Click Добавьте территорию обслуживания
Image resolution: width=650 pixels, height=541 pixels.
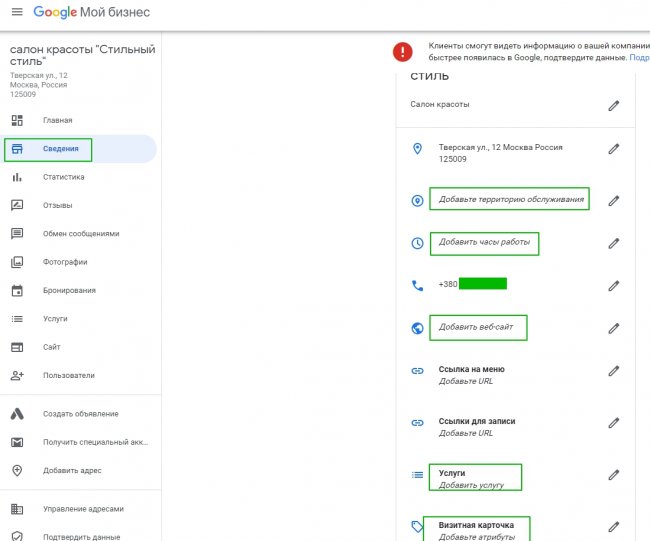(511, 200)
